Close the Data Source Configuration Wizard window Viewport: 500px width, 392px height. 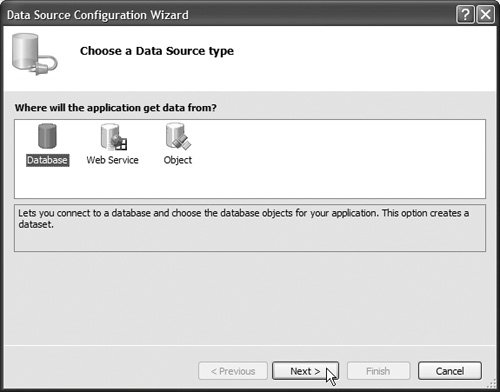click(x=485, y=15)
